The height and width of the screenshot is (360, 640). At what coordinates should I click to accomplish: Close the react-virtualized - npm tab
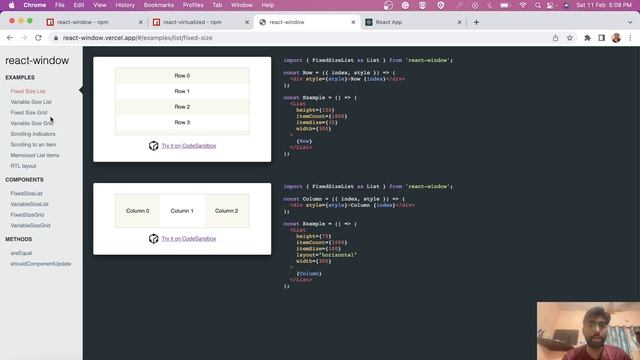(247, 22)
